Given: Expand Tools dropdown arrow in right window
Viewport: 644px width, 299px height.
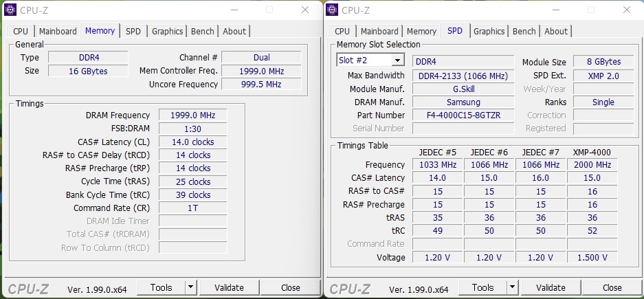Looking at the screenshot, I should point(513,287).
